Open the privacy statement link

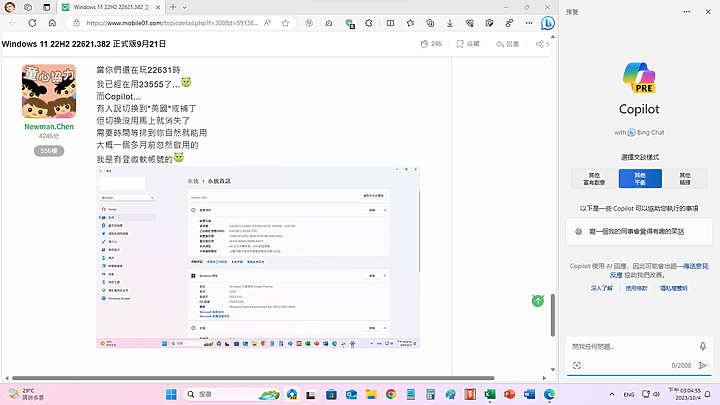[674, 288]
